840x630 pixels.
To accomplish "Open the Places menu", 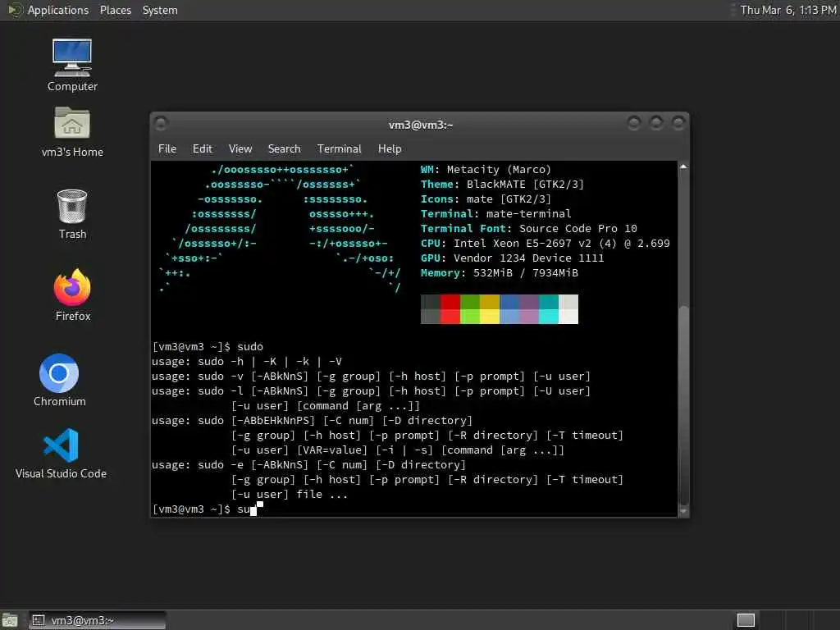I will (115, 10).
